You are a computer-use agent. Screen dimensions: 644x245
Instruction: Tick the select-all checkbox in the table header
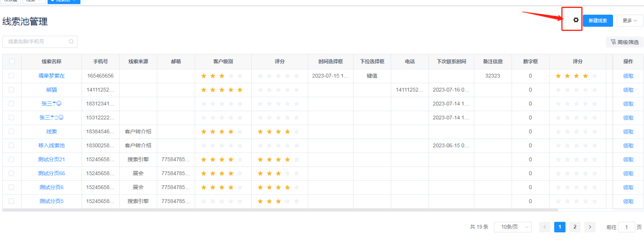click(x=12, y=61)
